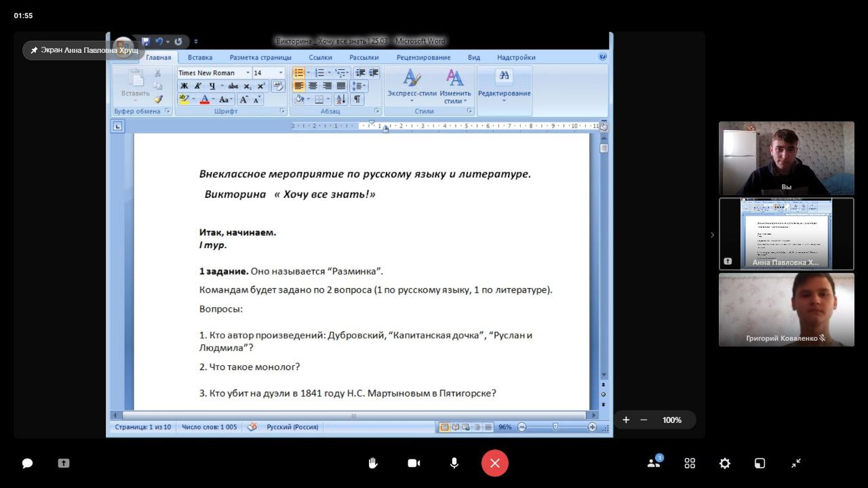Open the line spacing dropdown
868x488 pixels.
[357, 86]
